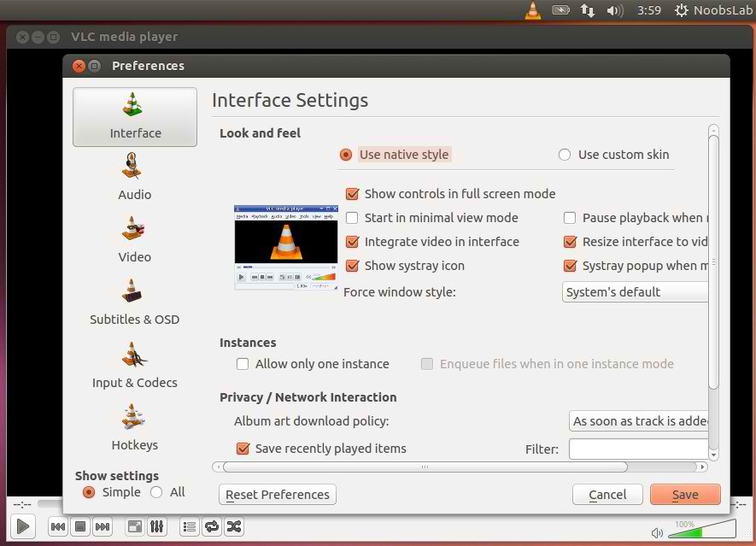Enable Start in minimal view mode
The height and width of the screenshot is (546, 756).
click(351, 218)
